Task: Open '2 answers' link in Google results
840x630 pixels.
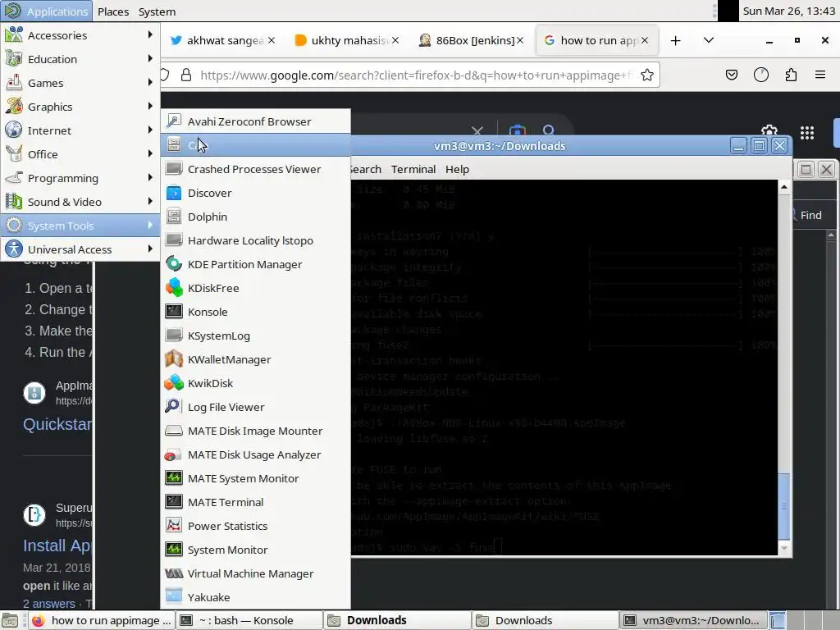Action: 48,604
